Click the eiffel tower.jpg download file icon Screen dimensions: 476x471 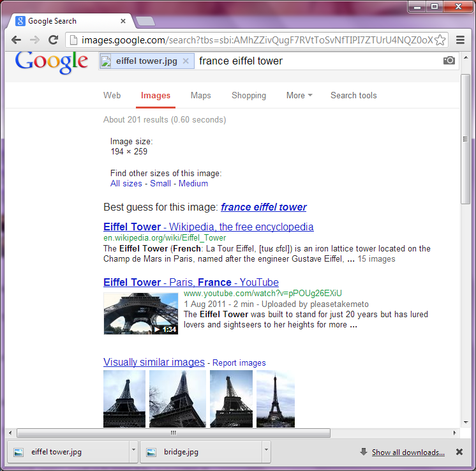(x=19, y=452)
